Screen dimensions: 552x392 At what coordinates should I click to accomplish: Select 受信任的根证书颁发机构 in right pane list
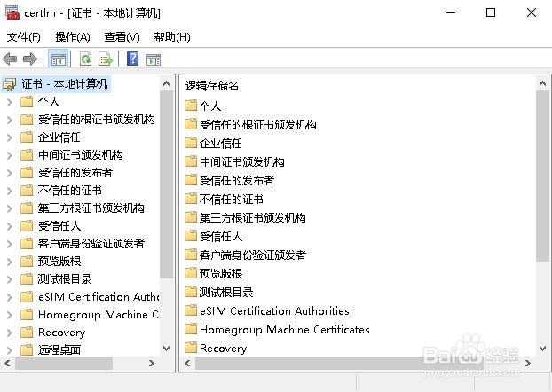258,124
